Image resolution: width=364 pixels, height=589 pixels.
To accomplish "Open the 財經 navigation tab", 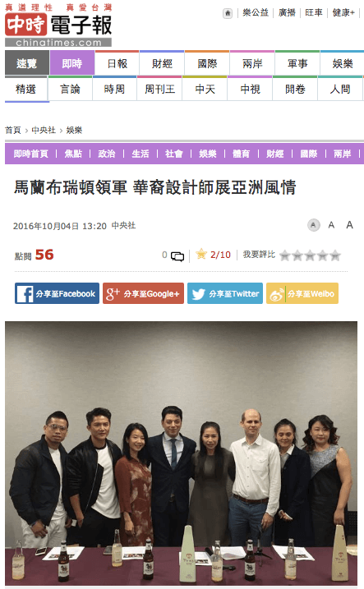I will (x=162, y=63).
